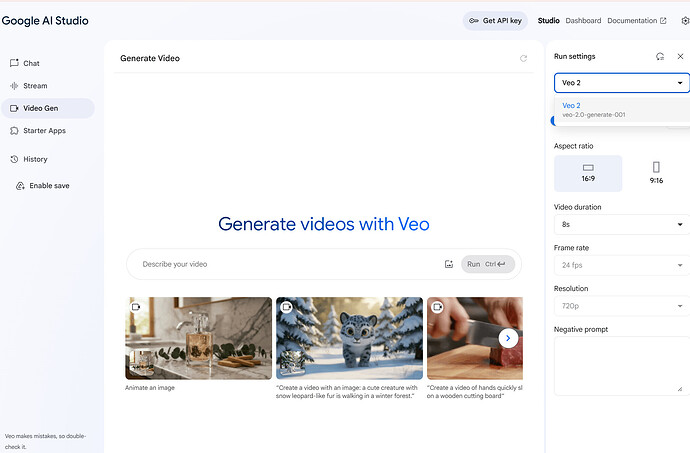
Task: Click the Enable save button
Action: pyautogui.click(x=43, y=185)
